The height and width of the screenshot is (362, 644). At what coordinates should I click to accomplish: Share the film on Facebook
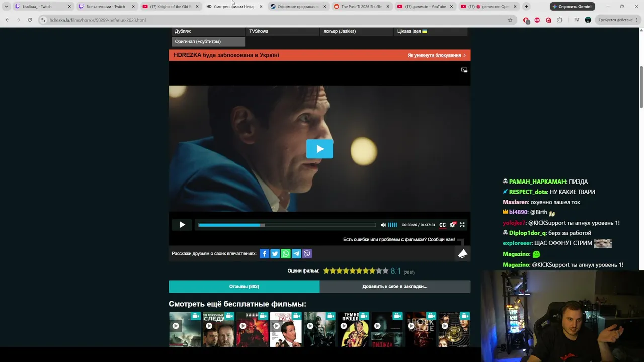(264, 254)
